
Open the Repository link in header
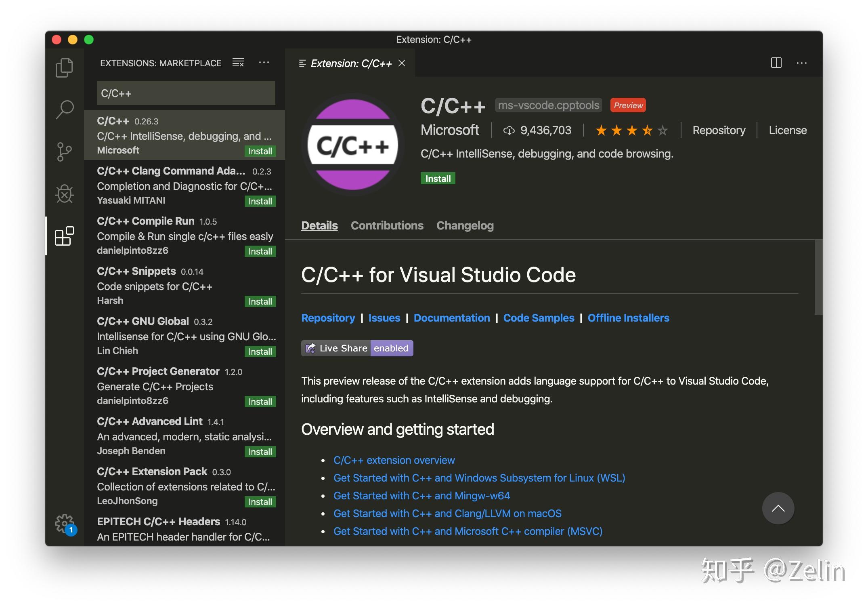719,130
